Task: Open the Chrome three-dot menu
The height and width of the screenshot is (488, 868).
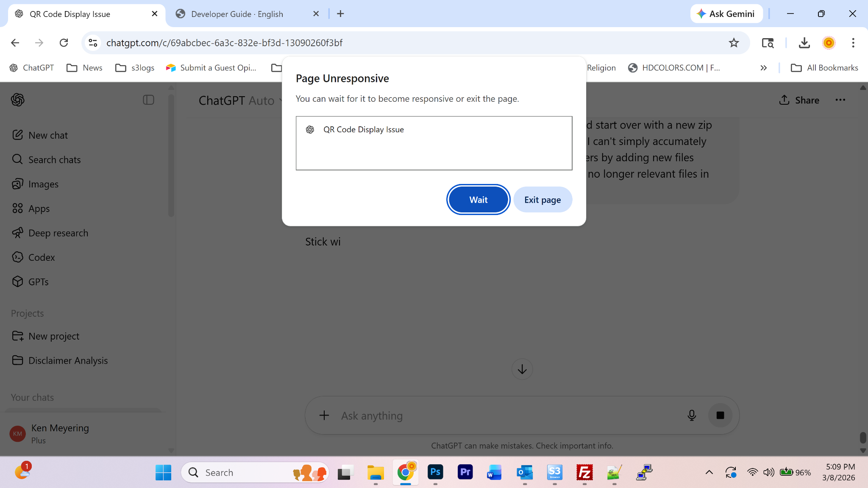Action: pos(853,43)
